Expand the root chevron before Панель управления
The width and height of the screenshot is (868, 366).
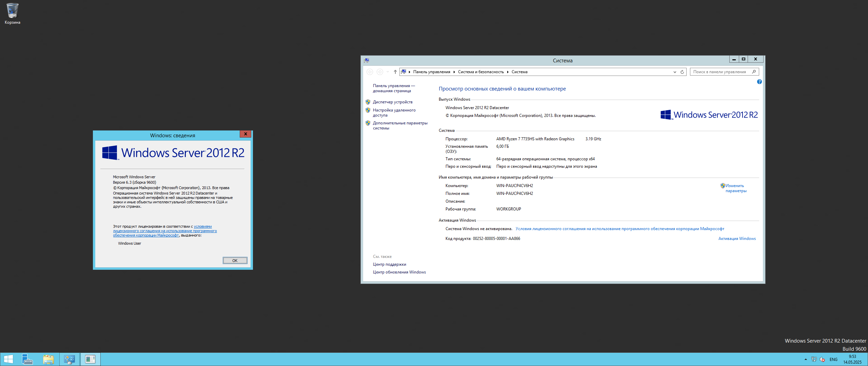click(x=410, y=72)
